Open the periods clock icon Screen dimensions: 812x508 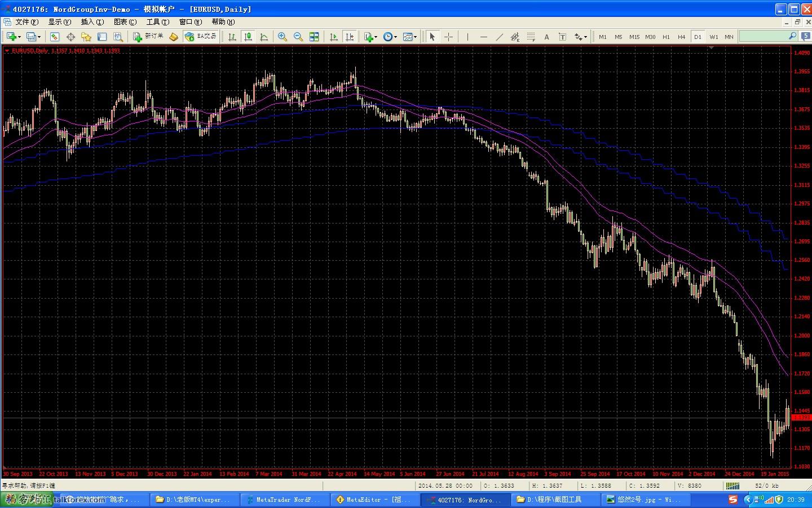click(x=387, y=37)
